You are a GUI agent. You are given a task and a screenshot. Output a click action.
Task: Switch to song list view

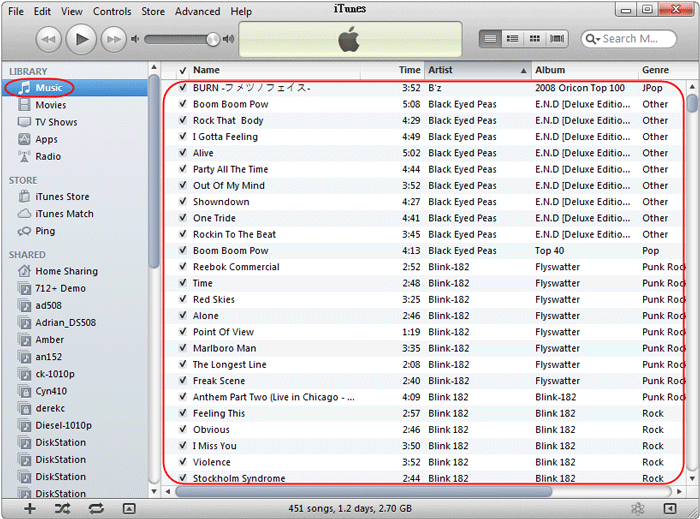click(x=490, y=39)
